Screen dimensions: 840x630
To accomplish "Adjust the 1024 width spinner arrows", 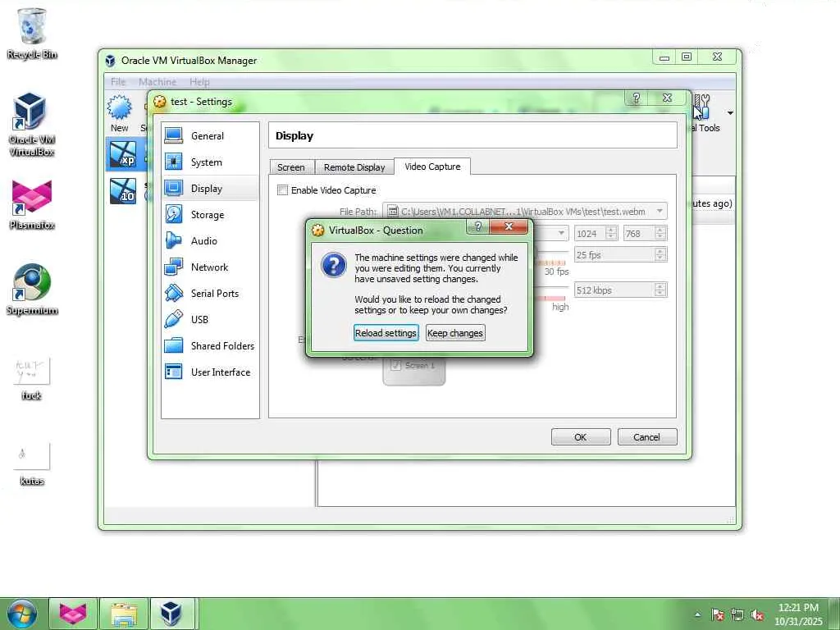I will [611, 233].
